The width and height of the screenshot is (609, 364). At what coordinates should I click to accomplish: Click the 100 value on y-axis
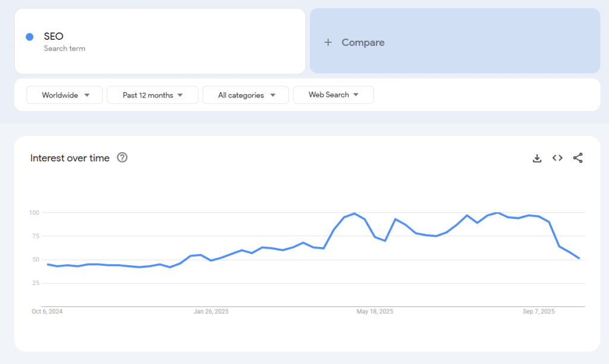click(33, 213)
